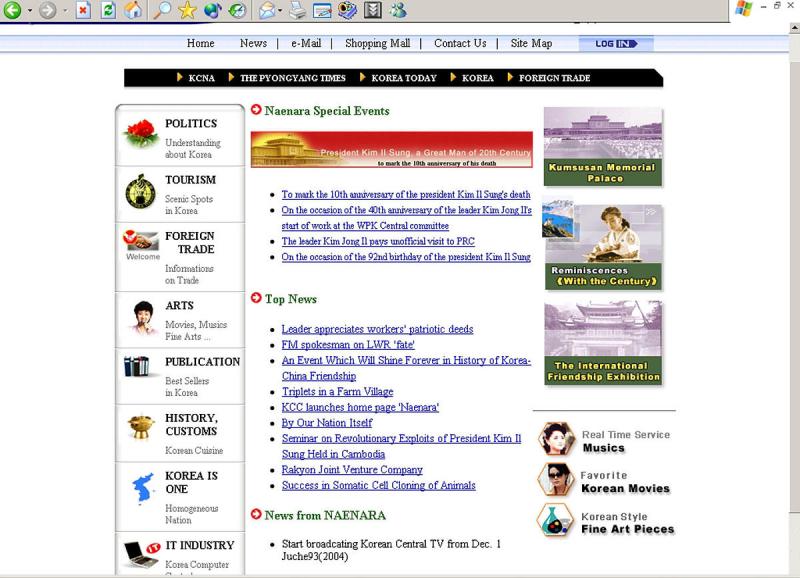
Task: Select THE PYONGYANG TIMES in the black bar
Action: tap(293, 78)
